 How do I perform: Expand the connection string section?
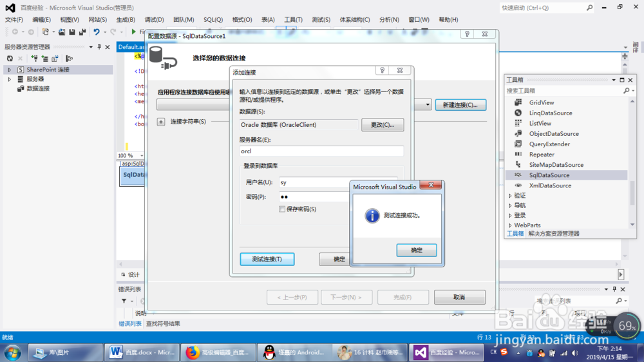pyautogui.click(x=161, y=122)
